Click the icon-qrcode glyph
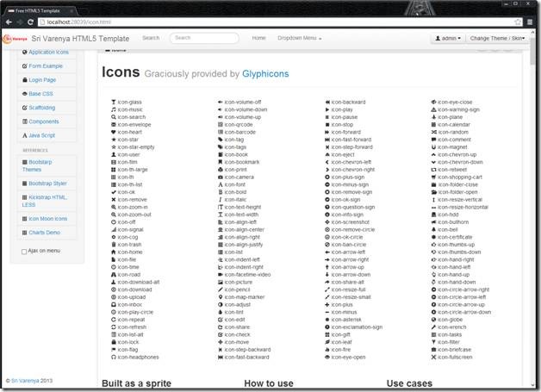 click(x=221, y=125)
